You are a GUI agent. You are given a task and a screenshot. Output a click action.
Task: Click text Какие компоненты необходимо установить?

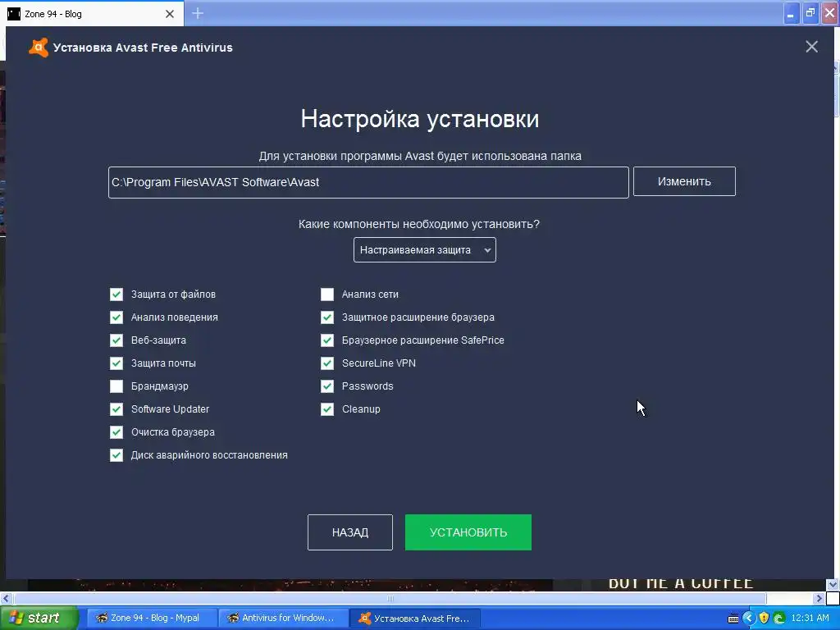point(419,224)
